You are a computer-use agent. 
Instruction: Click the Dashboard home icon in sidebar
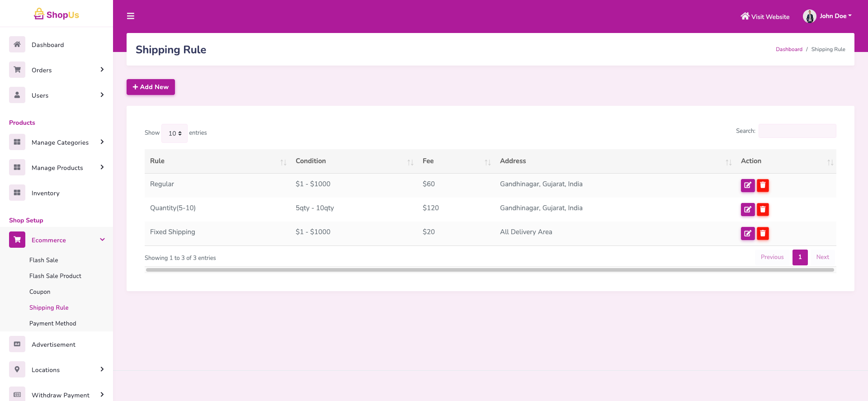[17, 44]
